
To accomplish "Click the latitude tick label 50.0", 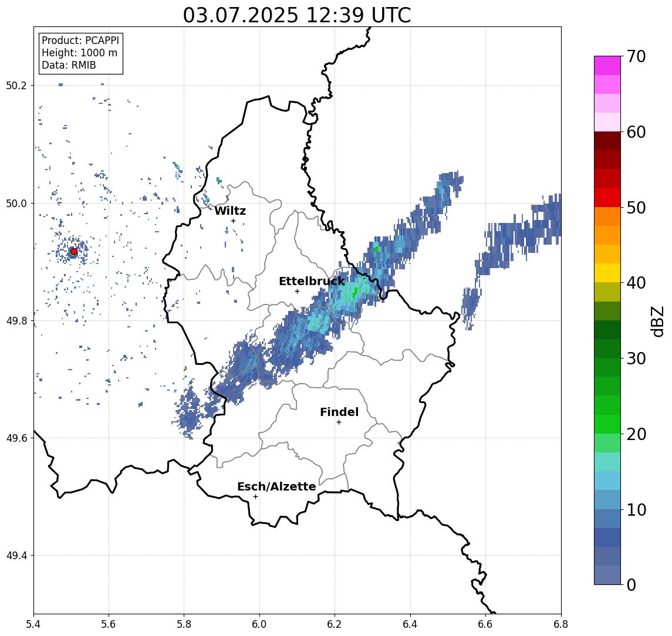I will pyautogui.click(x=16, y=203).
